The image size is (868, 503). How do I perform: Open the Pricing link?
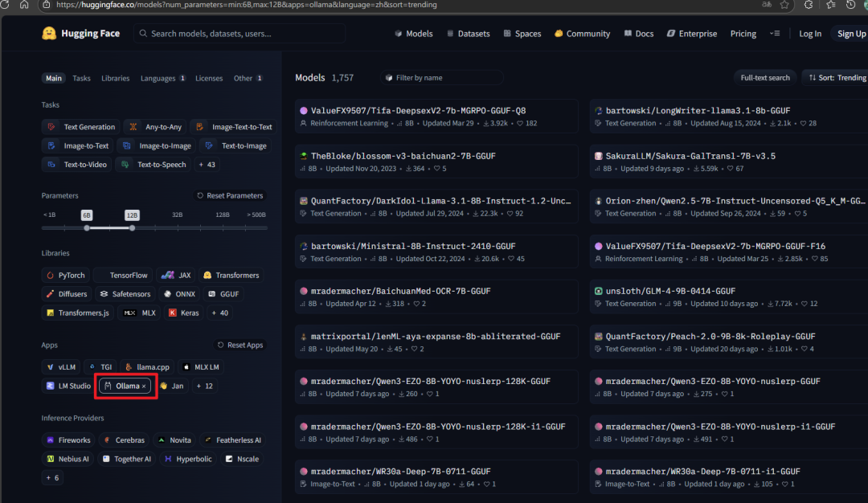tap(743, 34)
